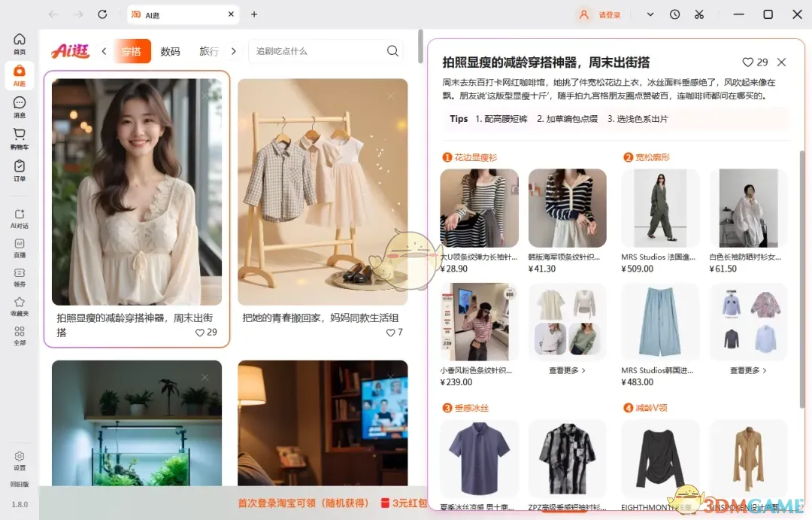Open 消息 messages from the sidebar
This screenshot has width=812, height=520.
tap(20, 107)
